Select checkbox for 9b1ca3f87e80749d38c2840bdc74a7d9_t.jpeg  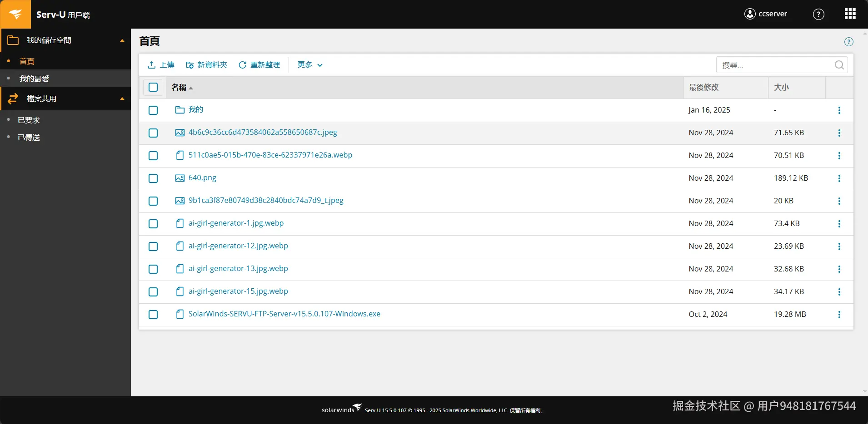153,201
